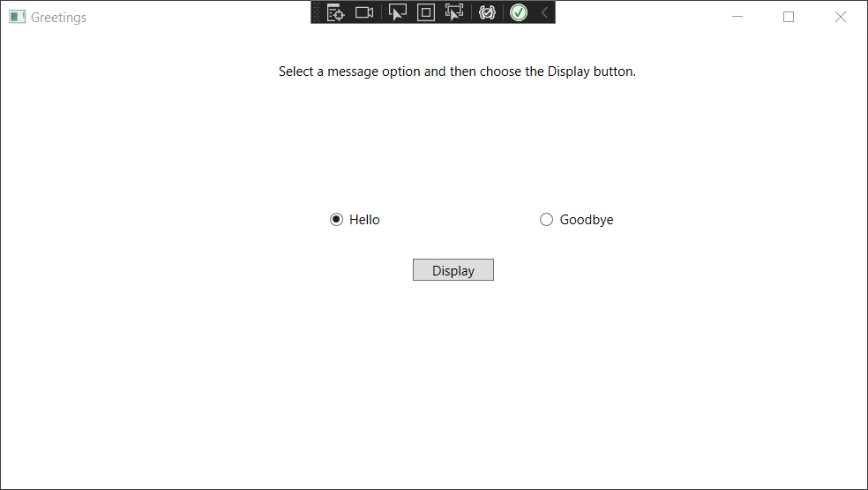Screen dimensions: 868x490
Task: Click the Greetings title text
Action: (58, 18)
